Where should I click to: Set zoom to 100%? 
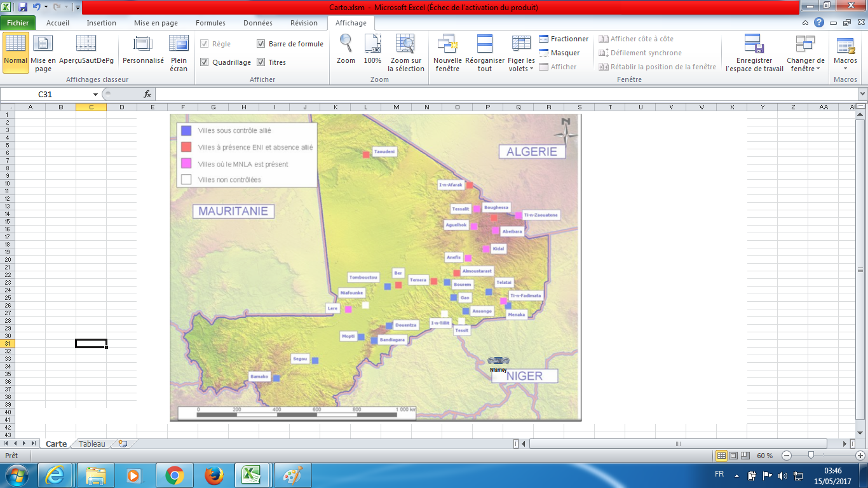[372, 50]
